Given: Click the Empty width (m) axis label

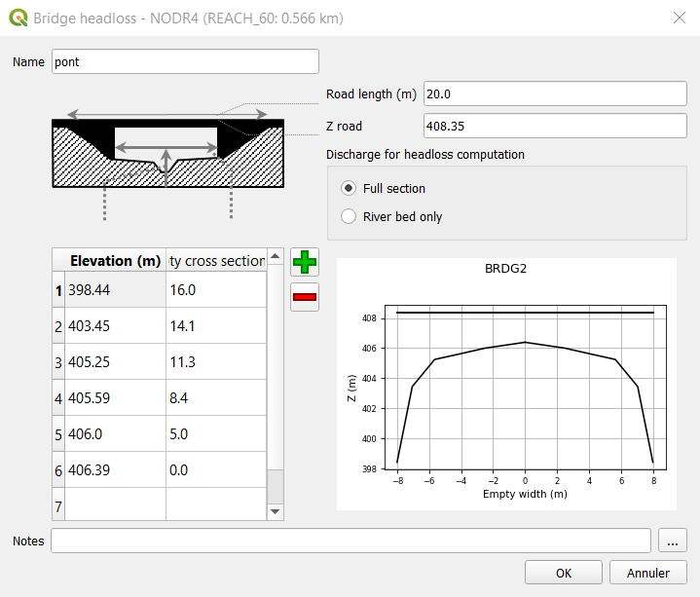Looking at the screenshot, I should click(525, 494).
